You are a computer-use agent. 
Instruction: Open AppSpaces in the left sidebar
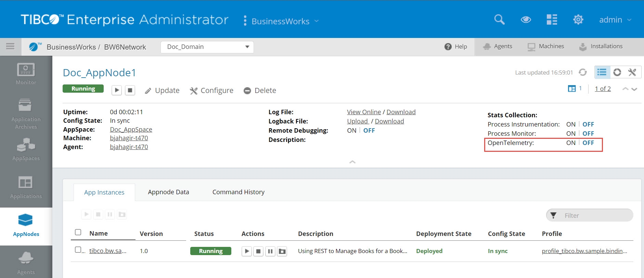click(x=26, y=149)
